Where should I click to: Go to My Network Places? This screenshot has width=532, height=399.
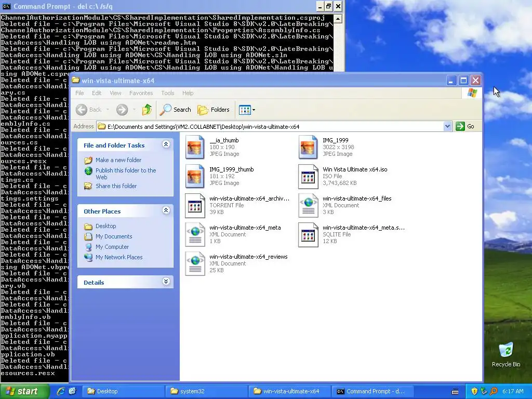coord(119,257)
